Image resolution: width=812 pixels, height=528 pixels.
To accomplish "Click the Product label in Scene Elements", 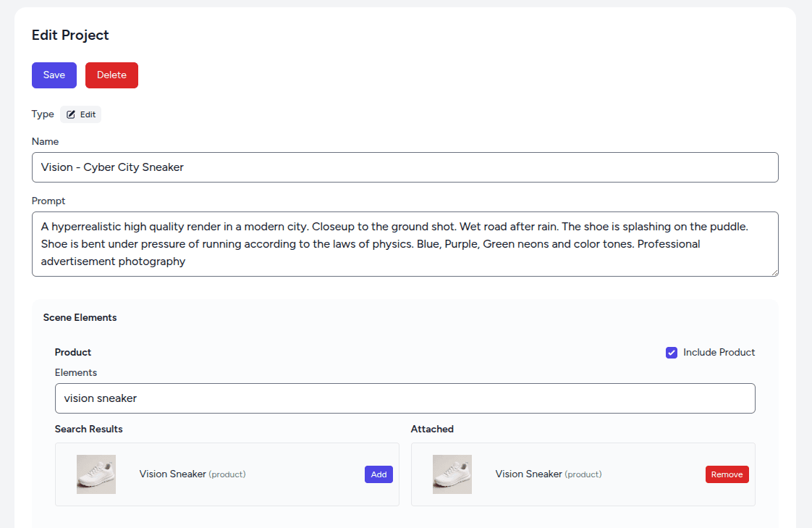I will pyautogui.click(x=72, y=352).
